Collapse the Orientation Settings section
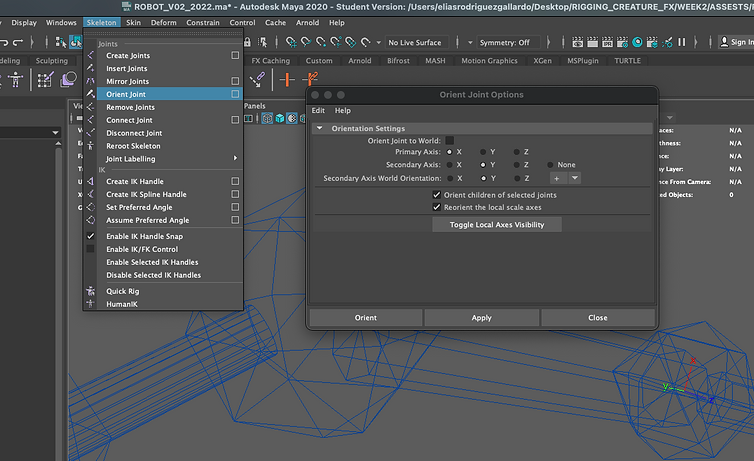754x461 pixels. 319,128
